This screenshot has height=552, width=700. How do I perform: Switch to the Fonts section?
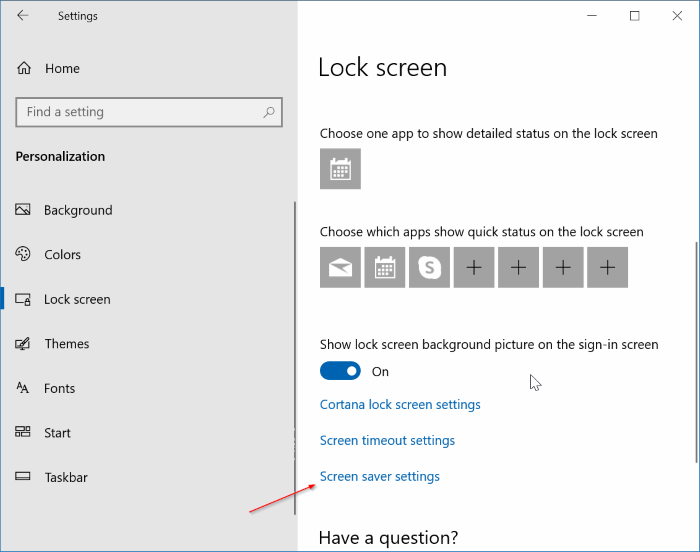pyautogui.click(x=59, y=389)
